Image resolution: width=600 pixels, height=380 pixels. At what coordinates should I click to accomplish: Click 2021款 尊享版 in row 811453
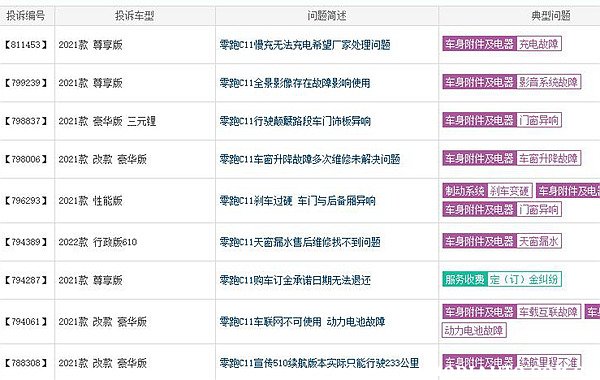point(90,45)
